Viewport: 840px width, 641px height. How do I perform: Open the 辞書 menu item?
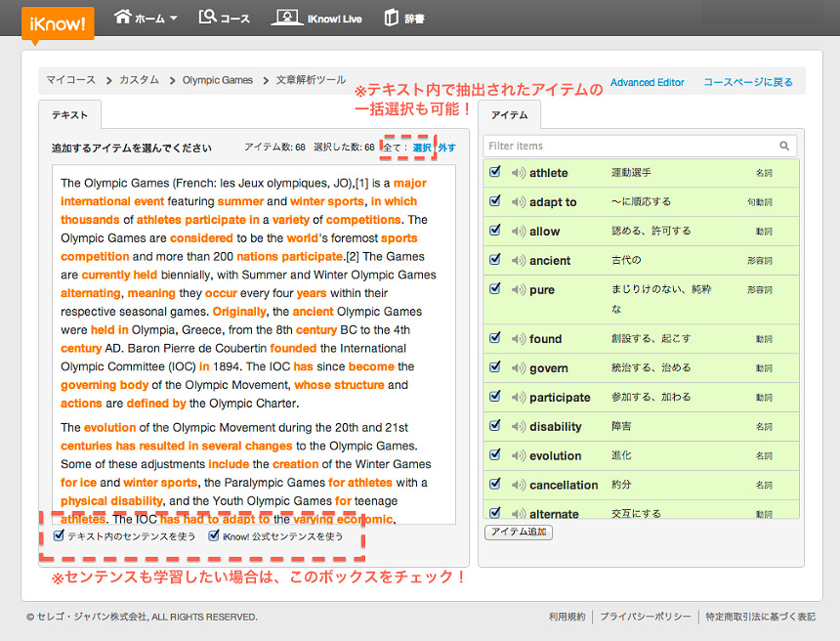(414, 20)
